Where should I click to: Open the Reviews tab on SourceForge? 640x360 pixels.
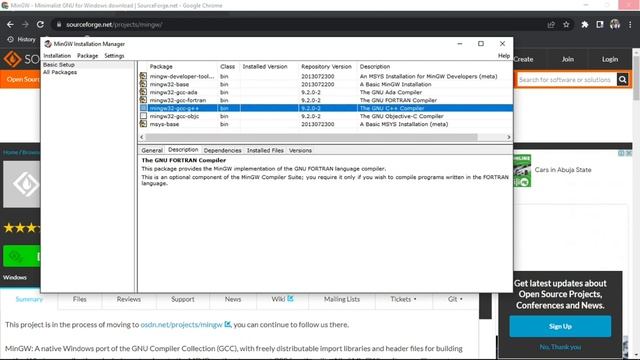pyautogui.click(x=129, y=299)
